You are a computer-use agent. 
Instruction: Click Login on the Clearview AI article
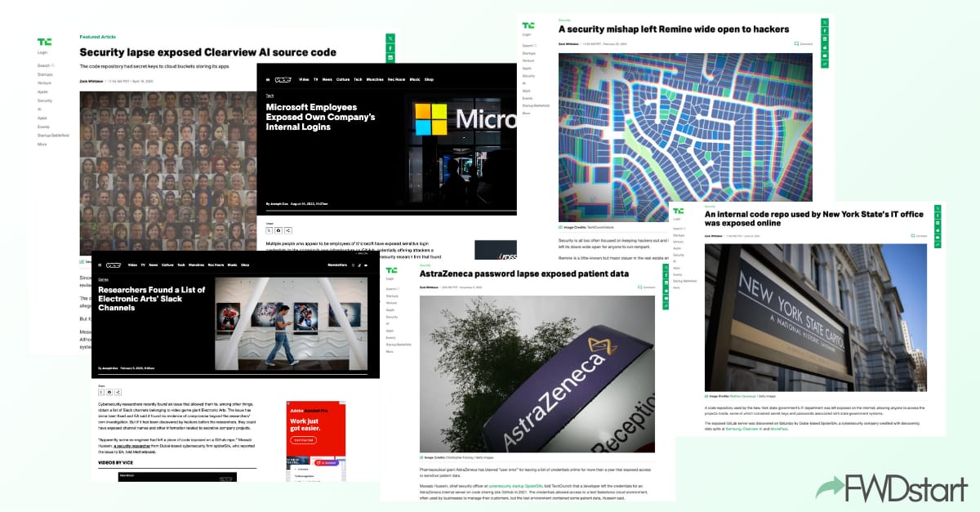click(42, 52)
